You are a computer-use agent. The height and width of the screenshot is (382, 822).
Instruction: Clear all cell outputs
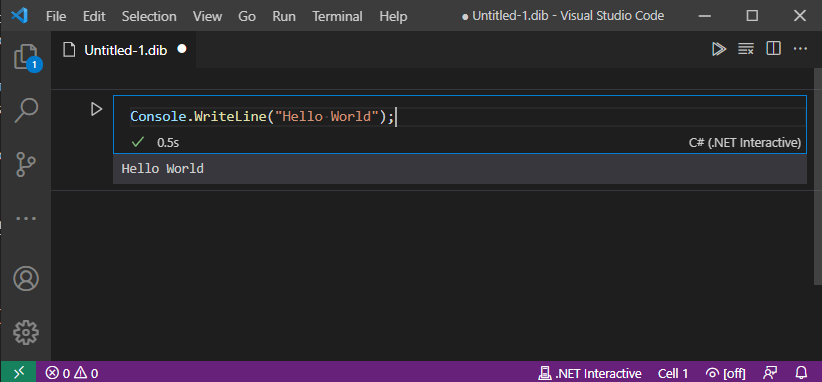pos(745,49)
